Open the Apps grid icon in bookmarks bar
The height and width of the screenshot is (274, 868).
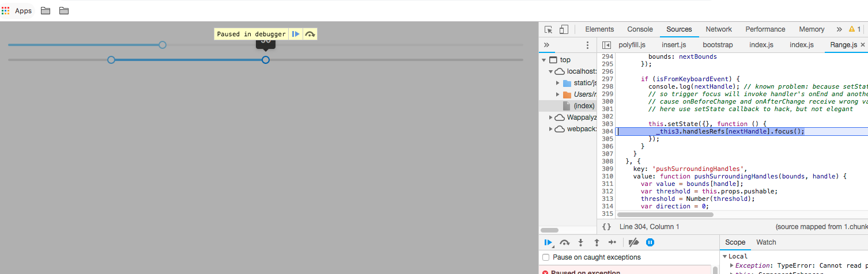click(x=6, y=10)
